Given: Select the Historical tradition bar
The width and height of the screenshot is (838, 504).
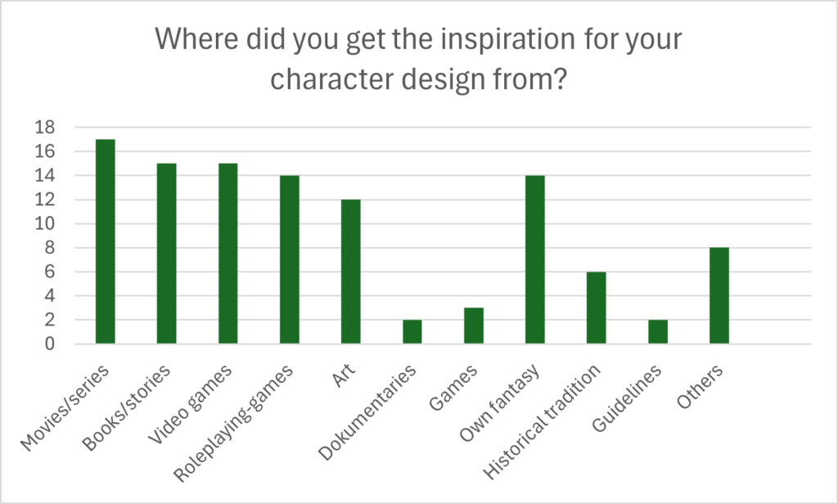Looking at the screenshot, I should click(597, 308).
